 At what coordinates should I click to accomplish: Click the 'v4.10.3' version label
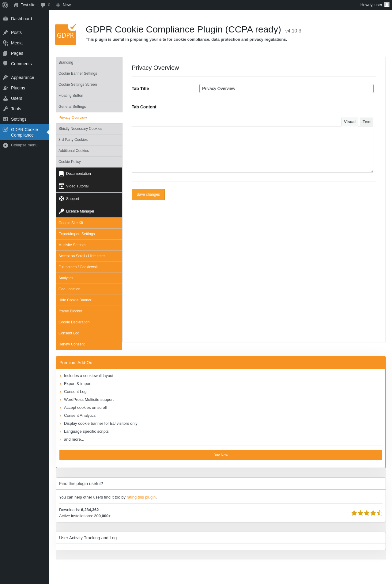tap(293, 31)
